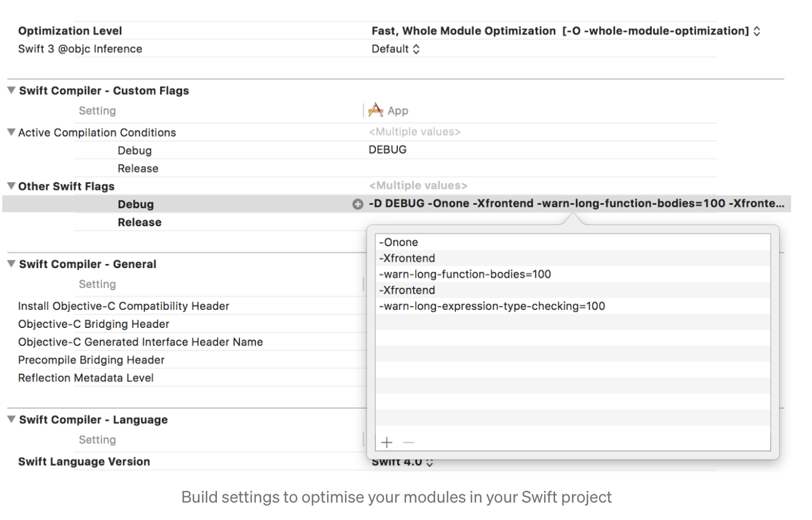Collapse the Swift Compiler - Language section
This screenshot has width=812, height=520.
[x=10, y=419]
